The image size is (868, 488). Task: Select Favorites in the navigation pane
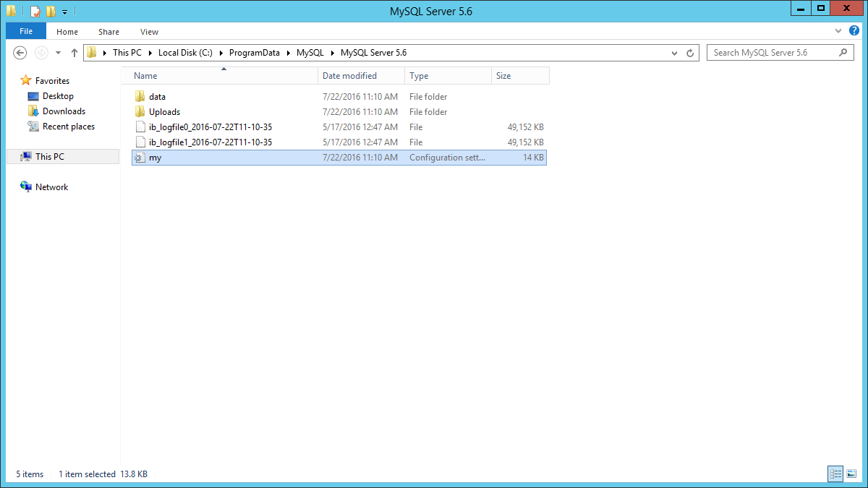click(52, 81)
